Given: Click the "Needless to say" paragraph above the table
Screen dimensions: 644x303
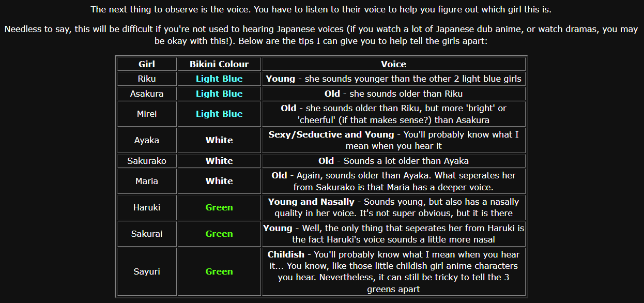Looking at the screenshot, I should (321, 35).
